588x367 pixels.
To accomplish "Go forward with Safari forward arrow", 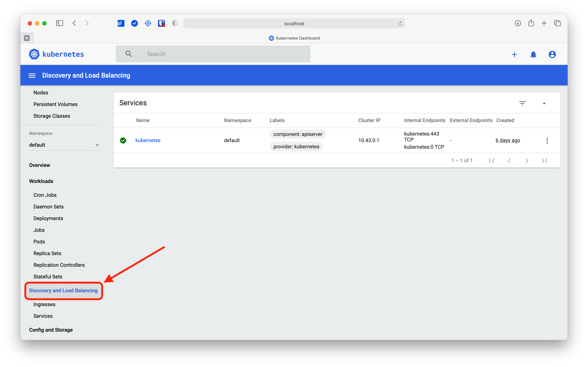I will click(87, 23).
